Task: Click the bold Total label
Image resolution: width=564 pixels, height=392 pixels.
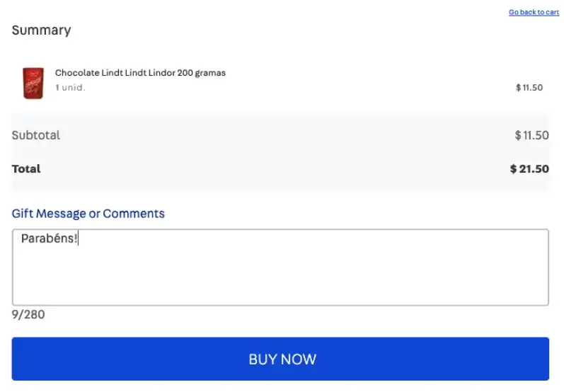Action: (x=26, y=169)
